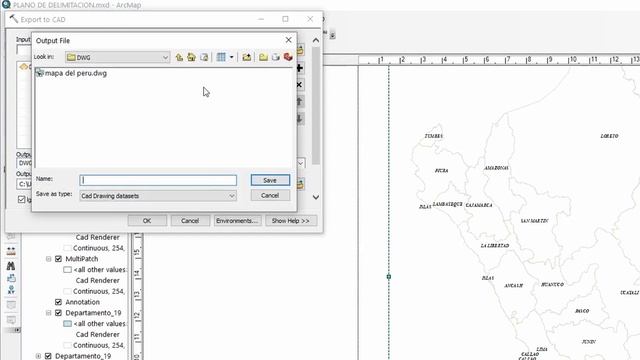Select the Find Route tool

(x=11, y=278)
